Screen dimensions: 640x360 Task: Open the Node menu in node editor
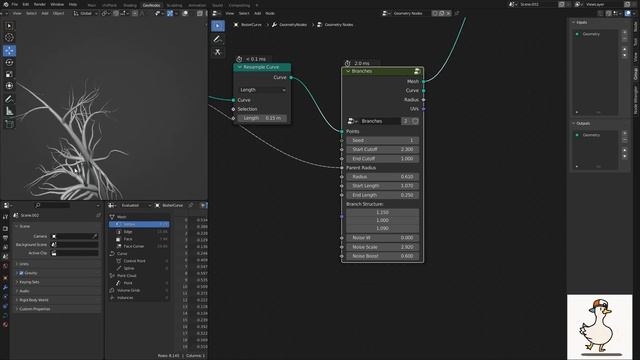pos(270,13)
